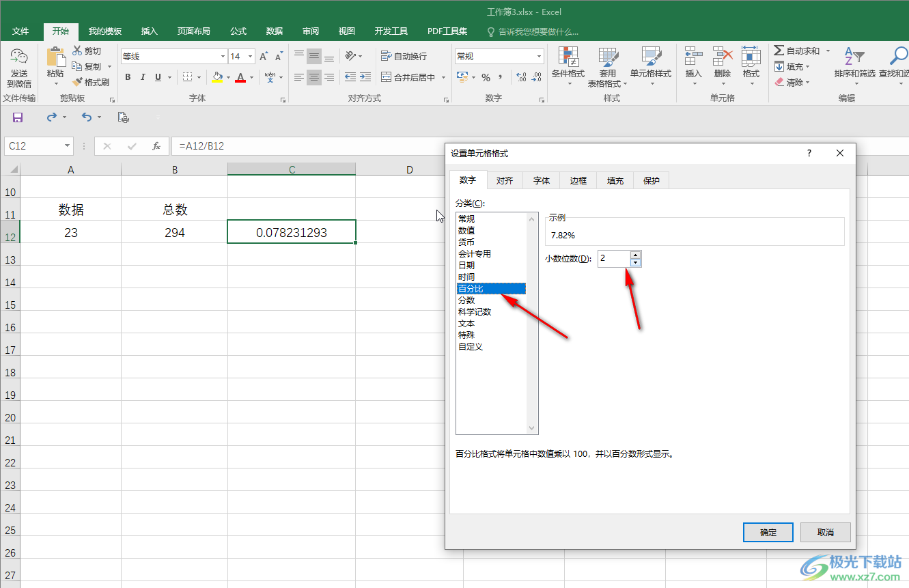This screenshot has width=909, height=588.
Task: Open Conditional Formatting (条件格式)
Action: click(x=568, y=67)
